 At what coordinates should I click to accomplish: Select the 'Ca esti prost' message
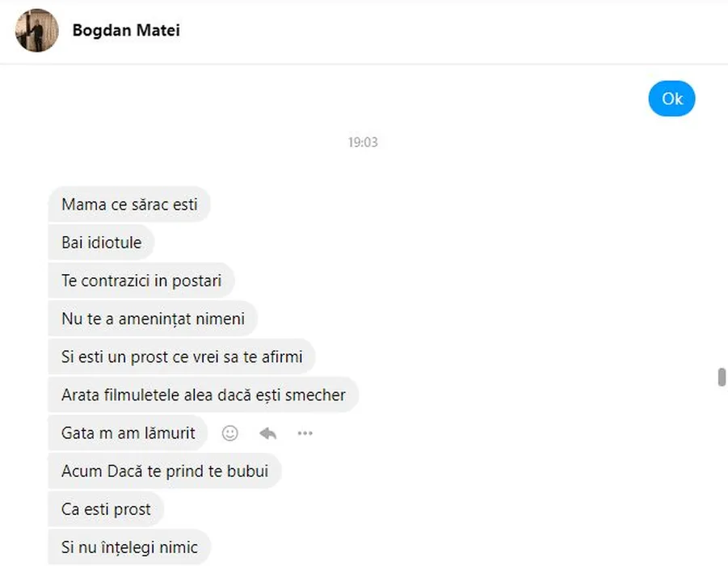coord(106,509)
